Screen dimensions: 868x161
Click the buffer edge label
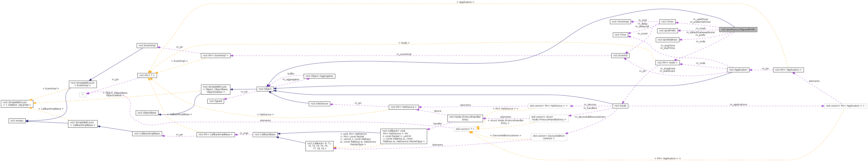point(291,74)
